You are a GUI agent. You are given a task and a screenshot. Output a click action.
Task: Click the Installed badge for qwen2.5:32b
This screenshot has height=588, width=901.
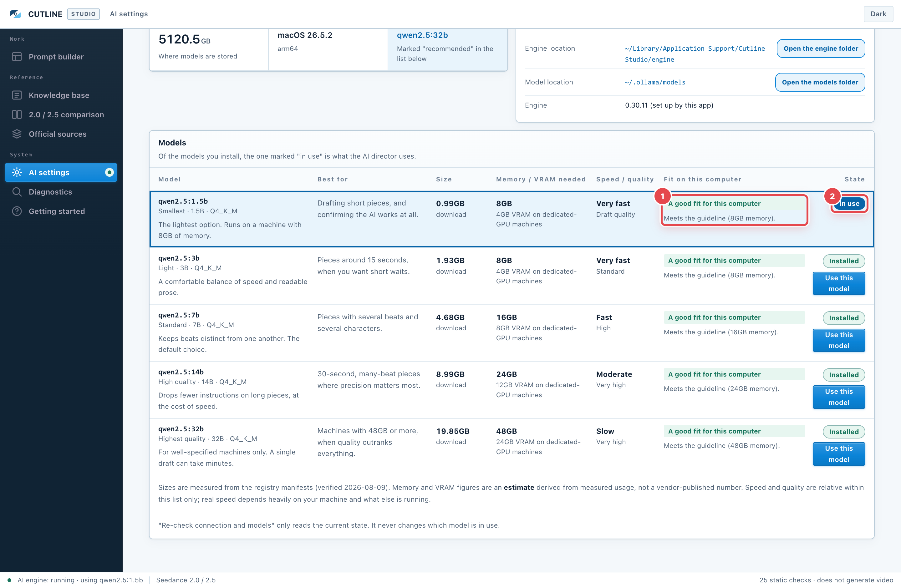[x=844, y=432]
